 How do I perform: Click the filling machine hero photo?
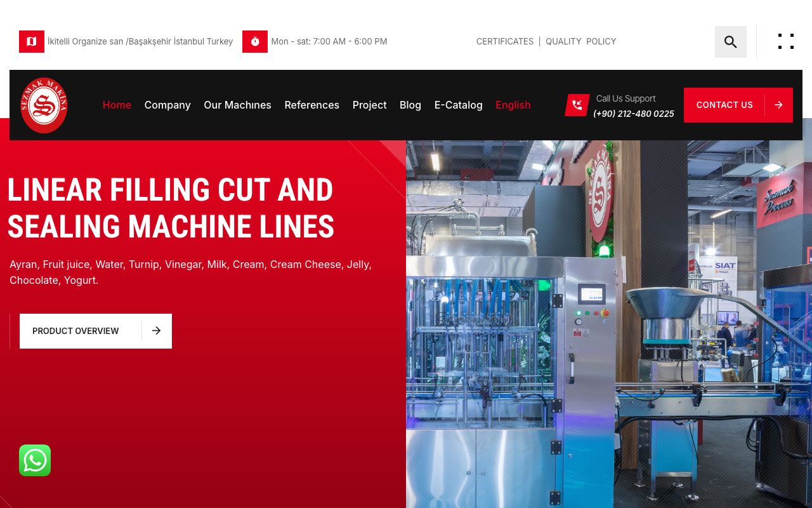tap(609, 324)
